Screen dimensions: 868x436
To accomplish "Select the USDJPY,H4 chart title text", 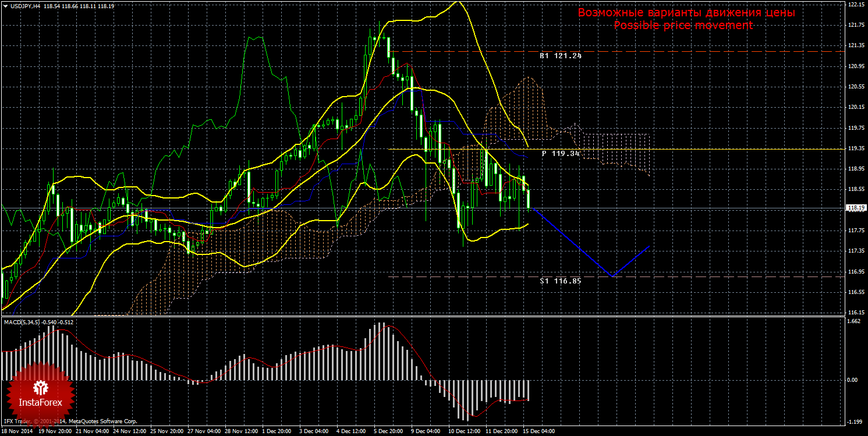I will [x=24, y=5].
